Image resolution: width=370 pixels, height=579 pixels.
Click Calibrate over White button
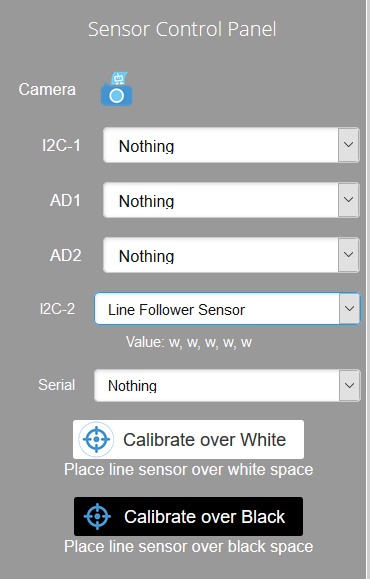[x=188, y=439]
